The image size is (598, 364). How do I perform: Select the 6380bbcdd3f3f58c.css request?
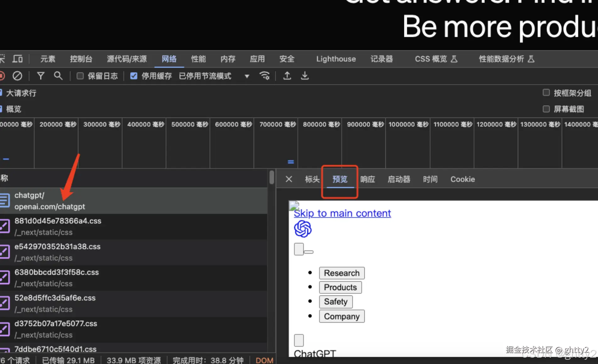click(x=134, y=278)
